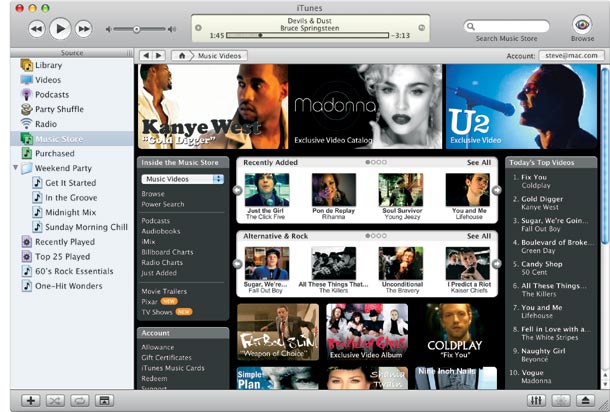Open Coldplay Fix You tile

(455, 332)
